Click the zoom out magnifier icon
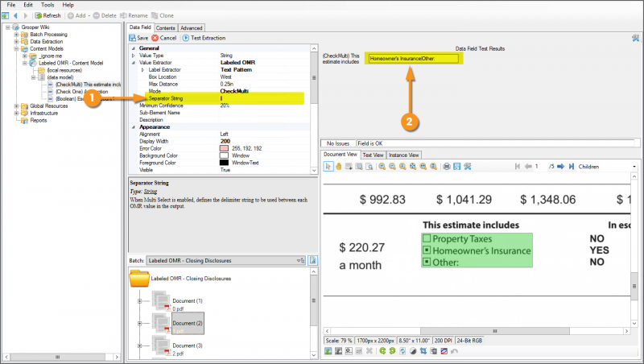Screen dimensions: 644x364 pos(392,167)
